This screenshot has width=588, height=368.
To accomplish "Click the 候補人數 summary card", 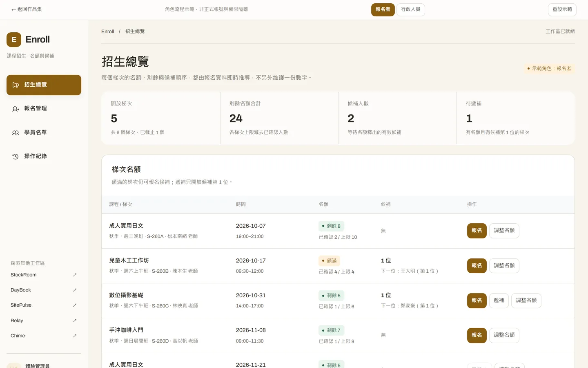I will (397, 118).
